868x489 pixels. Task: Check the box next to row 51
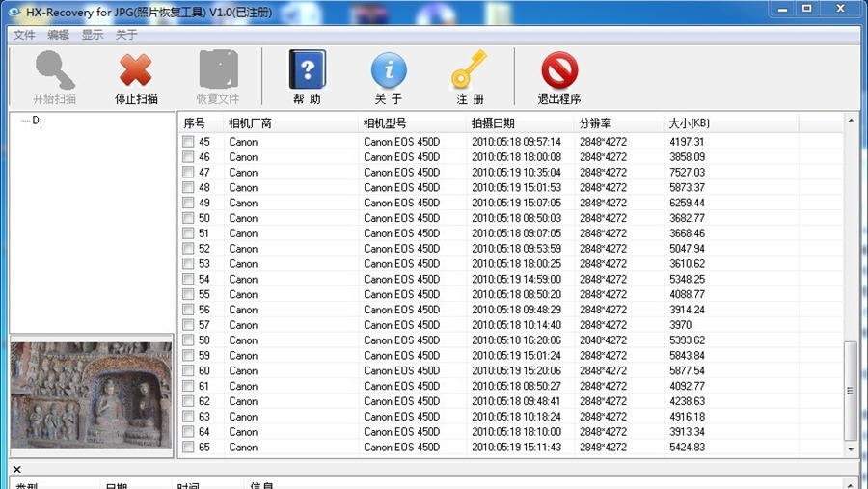click(188, 233)
